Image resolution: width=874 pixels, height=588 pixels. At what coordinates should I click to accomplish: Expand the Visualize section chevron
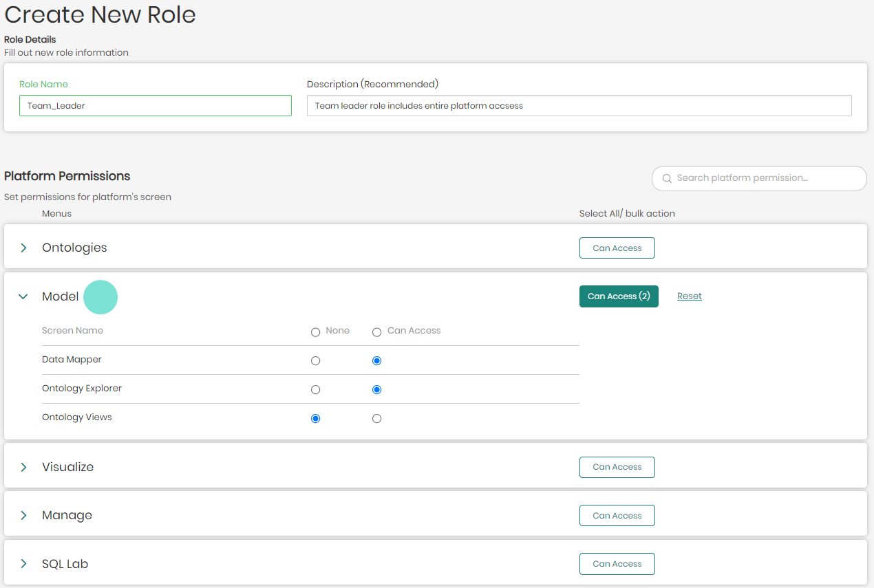23,467
